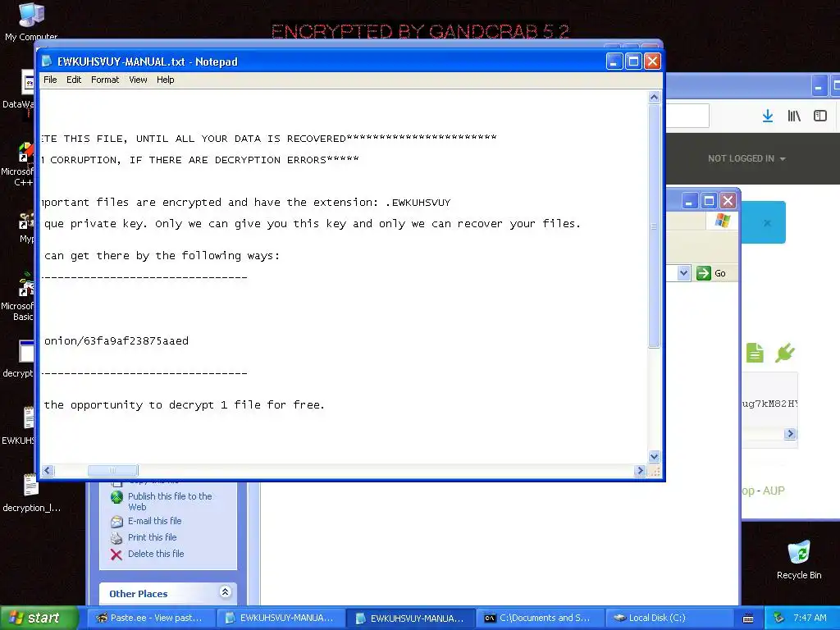The width and height of the screenshot is (840, 630).
Task: Click the 7:47 AM system clock
Action: (810, 618)
